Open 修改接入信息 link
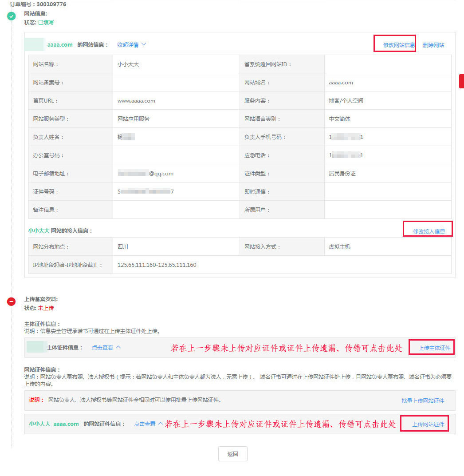Viewport: 464px width, 476px height. 429,231
